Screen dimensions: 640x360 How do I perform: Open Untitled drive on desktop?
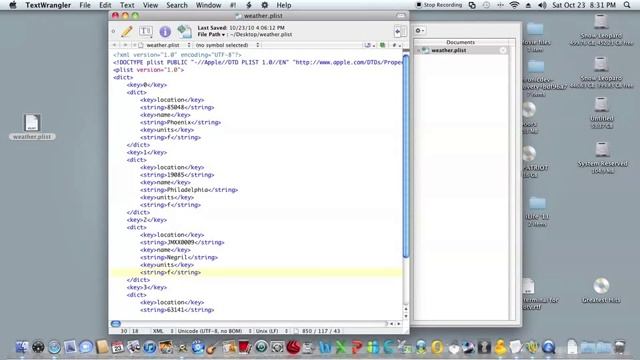click(x=602, y=113)
